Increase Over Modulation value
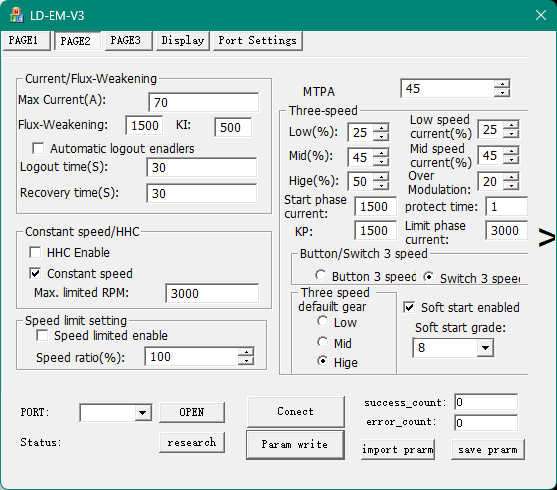Screen dimensions: 557x490 click(x=511, y=177)
